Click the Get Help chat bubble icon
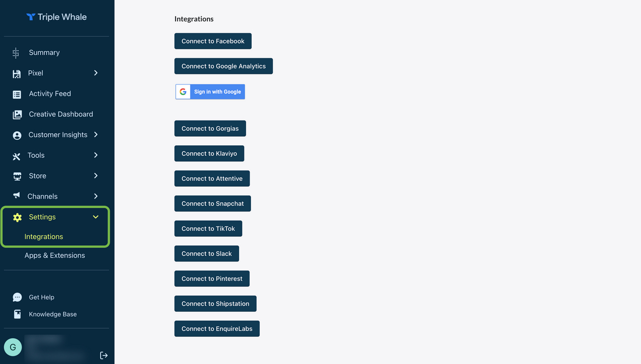The height and width of the screenshot is (364, 641). point(17,297)
